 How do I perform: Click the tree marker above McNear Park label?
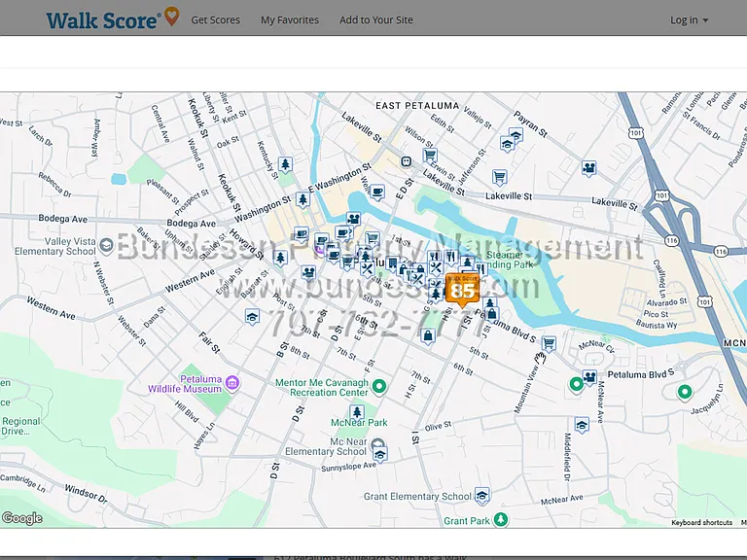pyautogui.click(x=357, y=412)
